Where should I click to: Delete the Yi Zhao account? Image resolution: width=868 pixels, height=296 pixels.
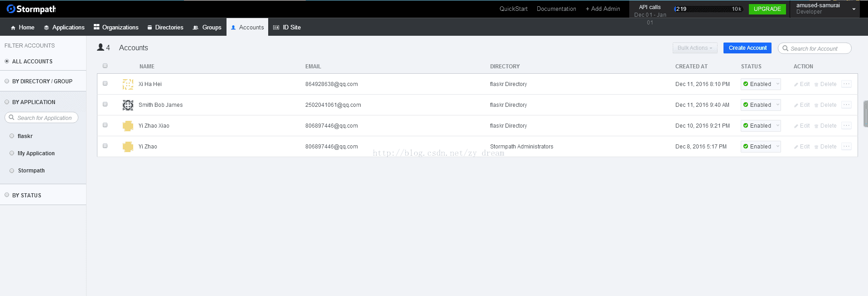pyautogui.click(x=825, y=147)
